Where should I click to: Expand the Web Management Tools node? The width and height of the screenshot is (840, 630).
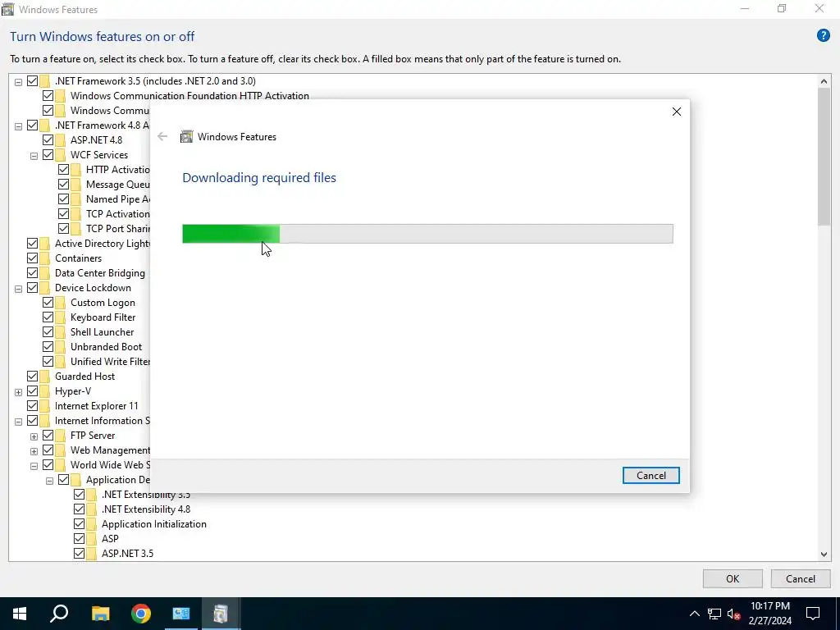pos(34,451)
